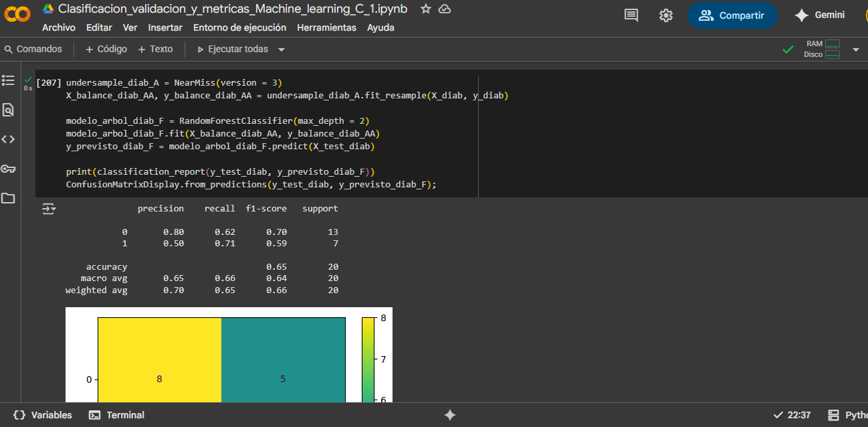The width and height of the screenshot is (868, 427).
Task: Click the ConfusionMatrixDisplay code line
Action: (251, 185)
